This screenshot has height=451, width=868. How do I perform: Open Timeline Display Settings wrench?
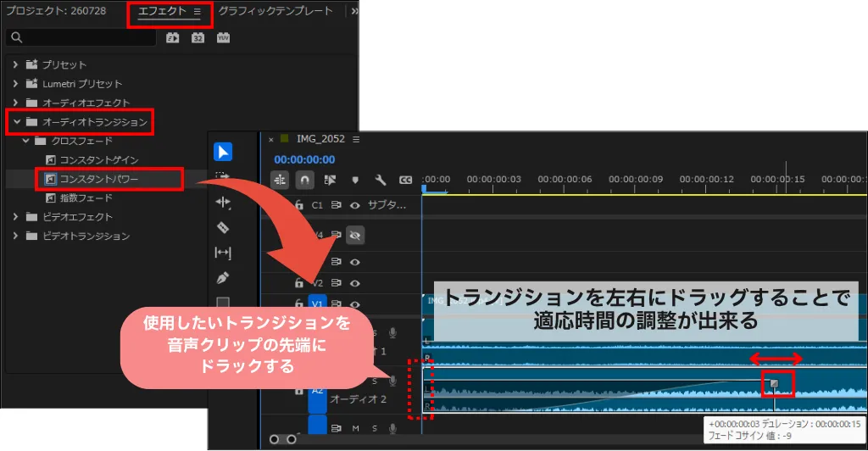381,180
